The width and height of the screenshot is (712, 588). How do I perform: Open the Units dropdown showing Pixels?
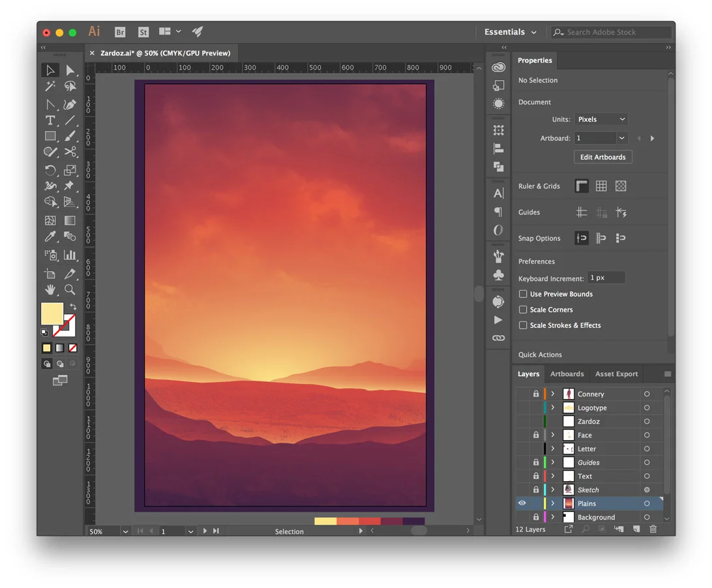[x=601, y=119]
